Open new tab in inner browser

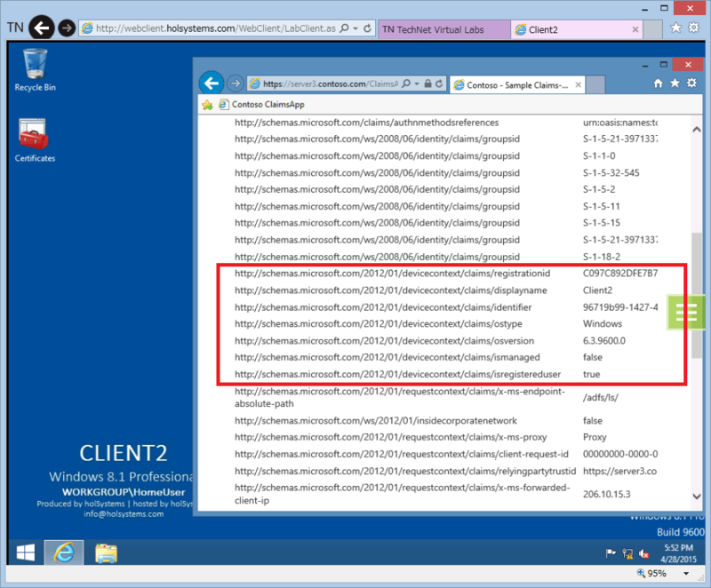point(595,84)
